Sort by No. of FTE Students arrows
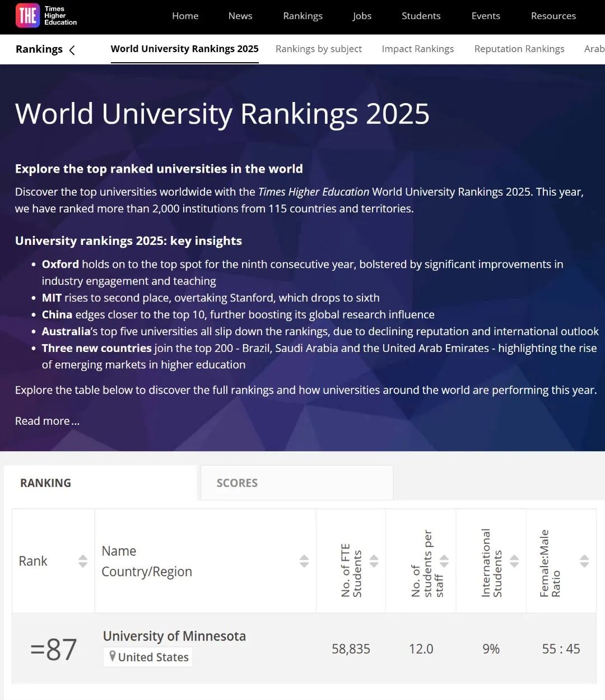605x700 pixels. (374, 561)
